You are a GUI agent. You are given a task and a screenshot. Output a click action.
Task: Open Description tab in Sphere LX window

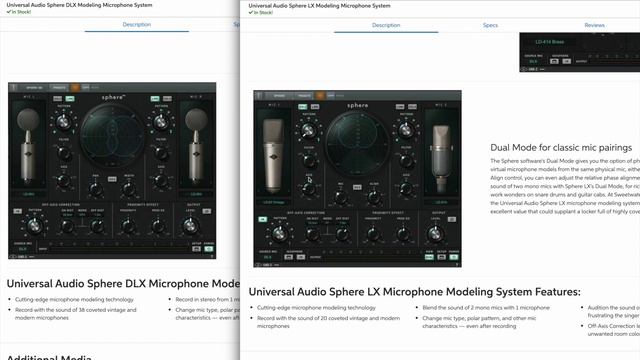pyautogui.click(x=386, y=25)
